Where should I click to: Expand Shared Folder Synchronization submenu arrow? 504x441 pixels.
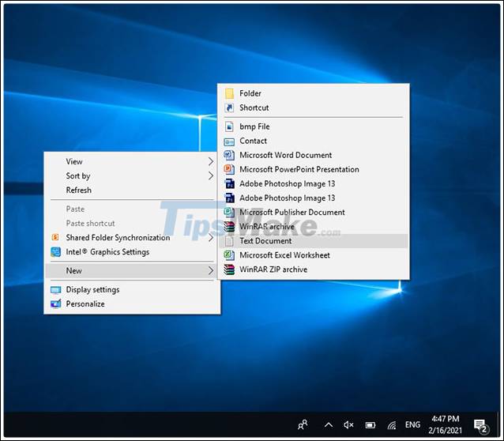pos(211,238)
